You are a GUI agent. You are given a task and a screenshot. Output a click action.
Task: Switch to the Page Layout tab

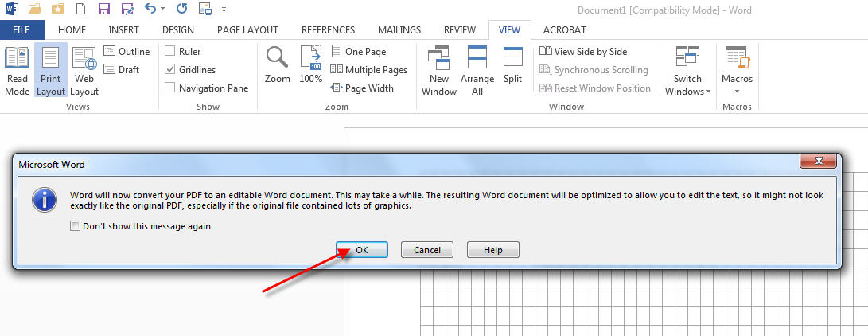click(x=248, y=30)
